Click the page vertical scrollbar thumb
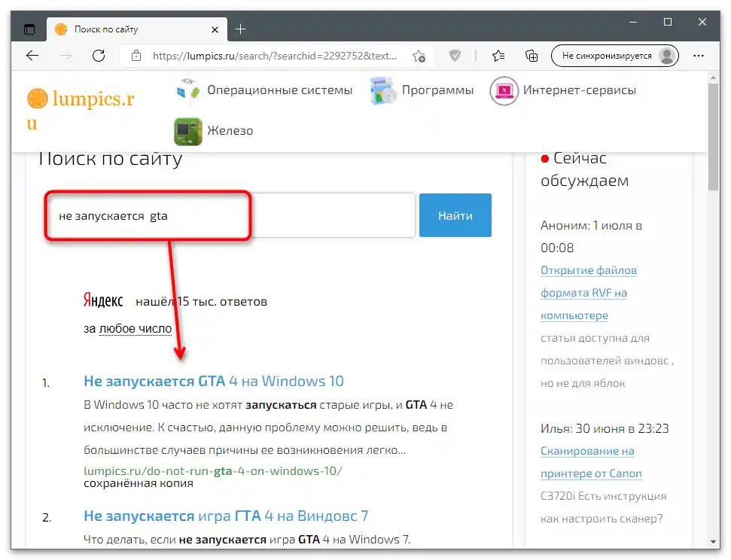 (x=713, y=137)
